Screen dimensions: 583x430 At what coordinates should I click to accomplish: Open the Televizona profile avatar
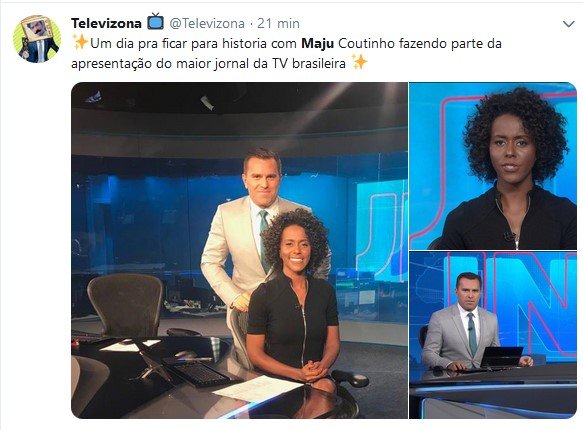[37, 39]
